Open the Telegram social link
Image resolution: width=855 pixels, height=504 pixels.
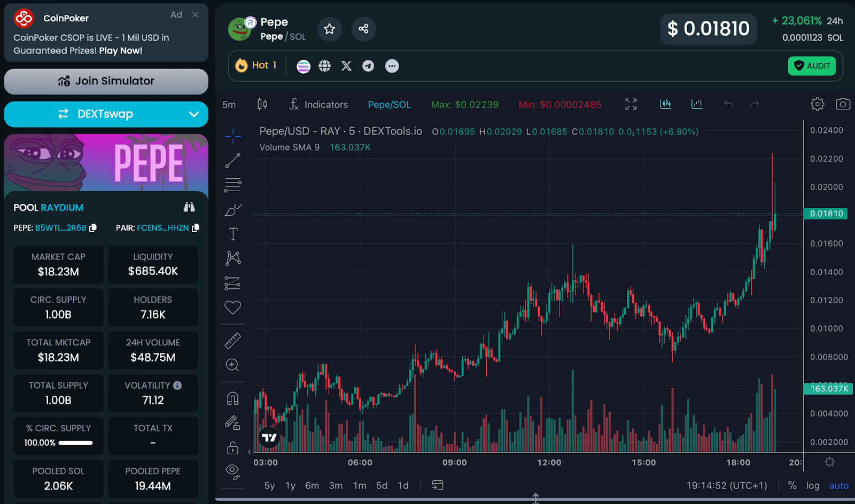pos(368,66)
